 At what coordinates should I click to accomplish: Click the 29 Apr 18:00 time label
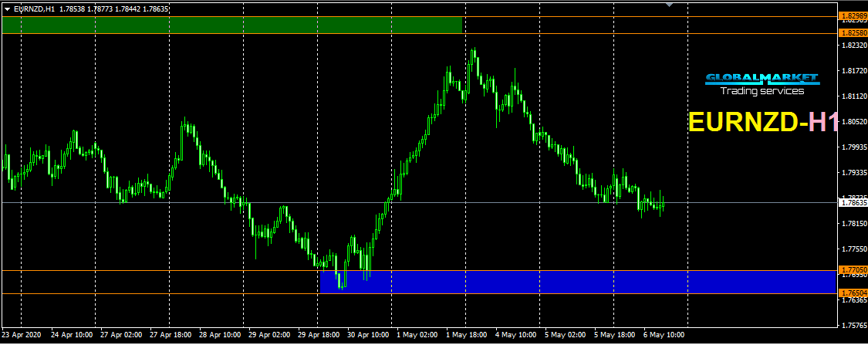pos(319,335)
